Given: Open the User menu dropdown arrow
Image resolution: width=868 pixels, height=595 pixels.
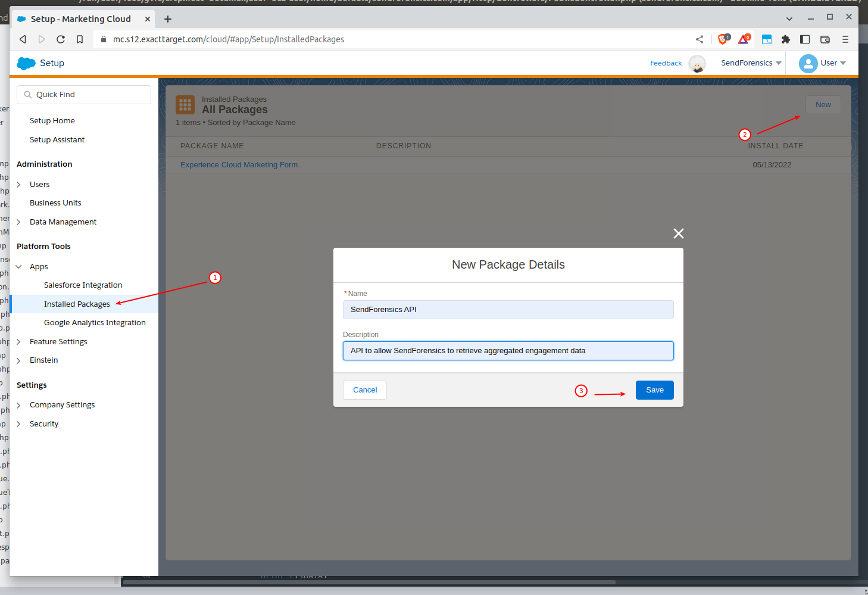Looking at the screenshot, I should point(843,63).
